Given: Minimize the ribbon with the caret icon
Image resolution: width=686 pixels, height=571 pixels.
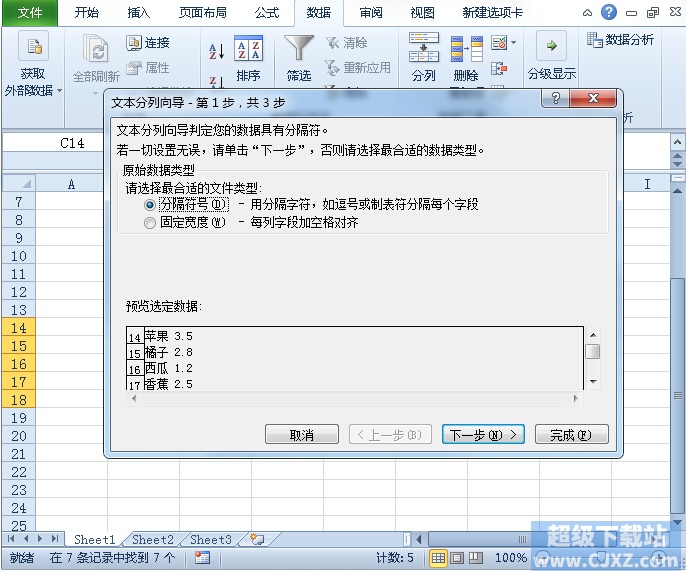Looking at the screenshot, I should (x=588, y=13).
